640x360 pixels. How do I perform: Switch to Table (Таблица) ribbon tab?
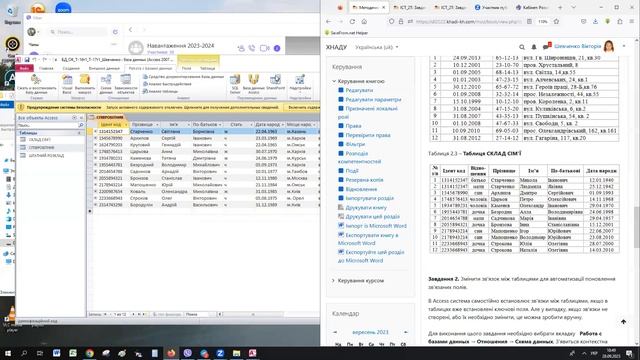point(207,68)
